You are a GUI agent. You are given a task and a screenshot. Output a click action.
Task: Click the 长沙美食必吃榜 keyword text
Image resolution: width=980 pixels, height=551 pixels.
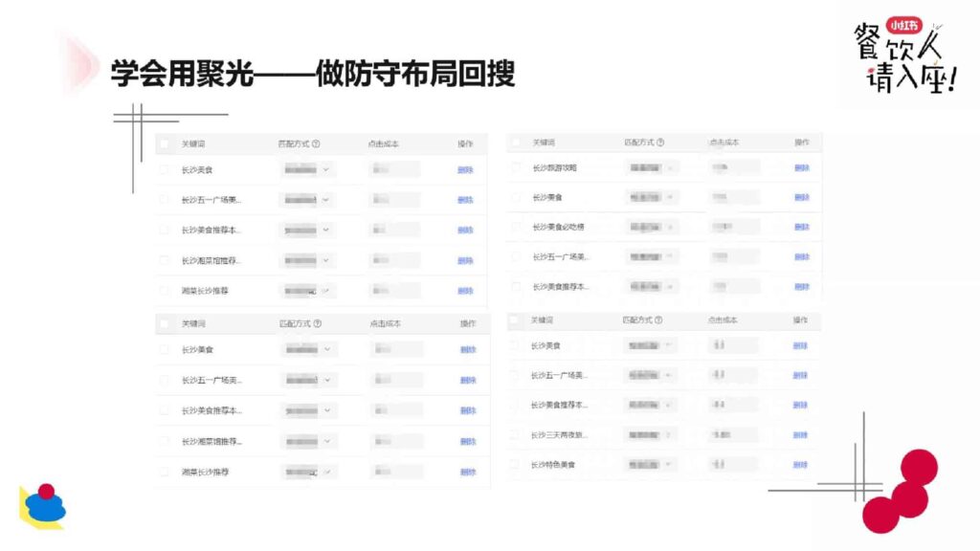[560, 226]
